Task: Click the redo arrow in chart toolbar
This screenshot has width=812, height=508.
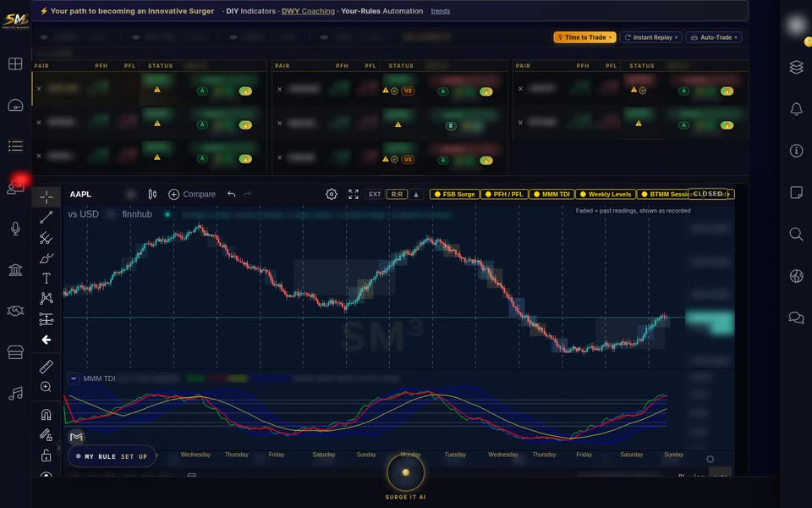Action: tap(248, 195)
